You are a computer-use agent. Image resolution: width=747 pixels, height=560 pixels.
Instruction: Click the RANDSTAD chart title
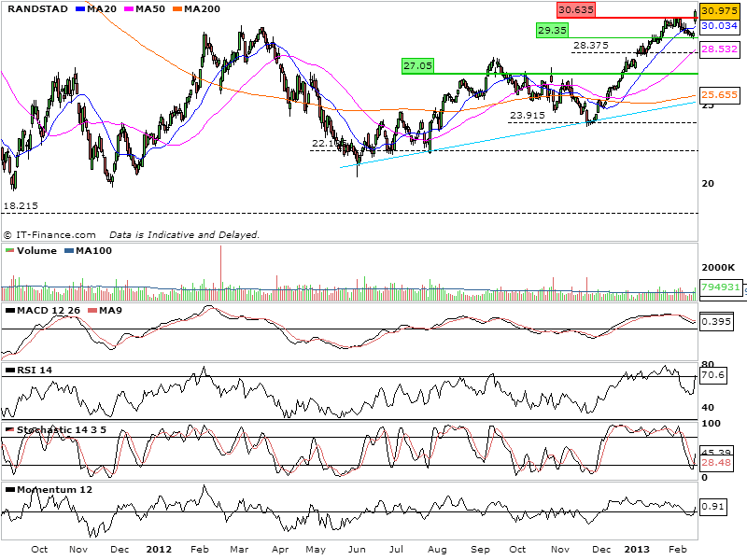coord(37,9)
